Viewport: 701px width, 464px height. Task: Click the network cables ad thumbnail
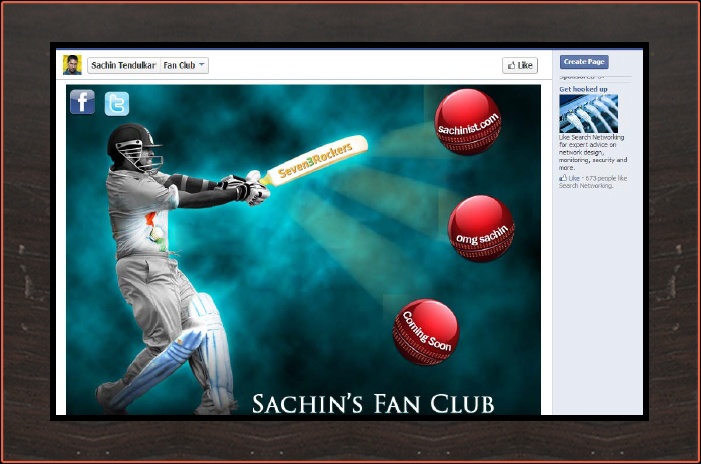[x=588, y=114]
